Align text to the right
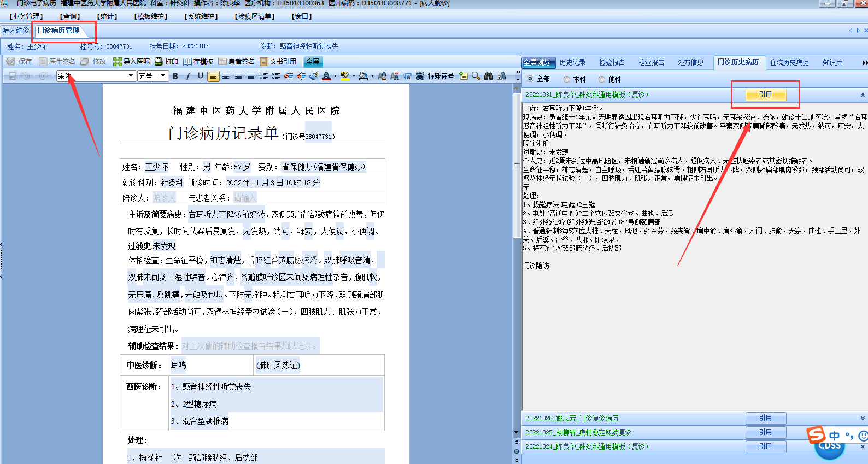Image resolution: width=868 pixels, height=464 pixels. tap(238, 76)
